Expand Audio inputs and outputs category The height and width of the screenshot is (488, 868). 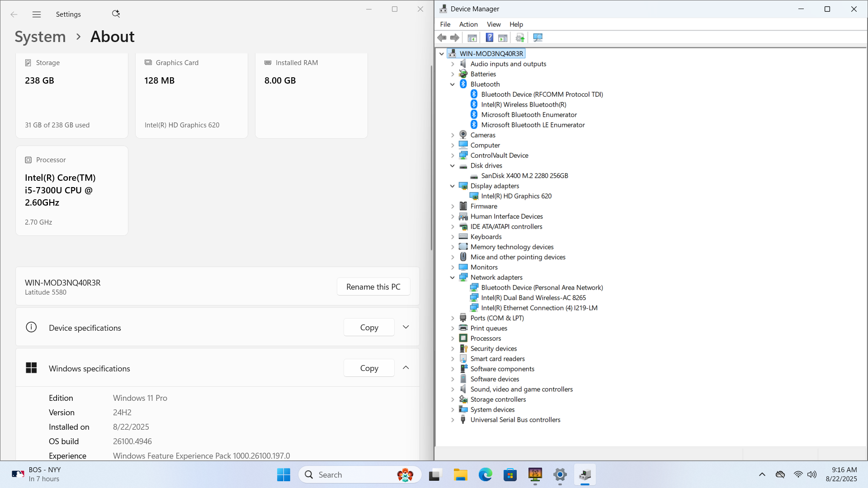pos(452,64)
